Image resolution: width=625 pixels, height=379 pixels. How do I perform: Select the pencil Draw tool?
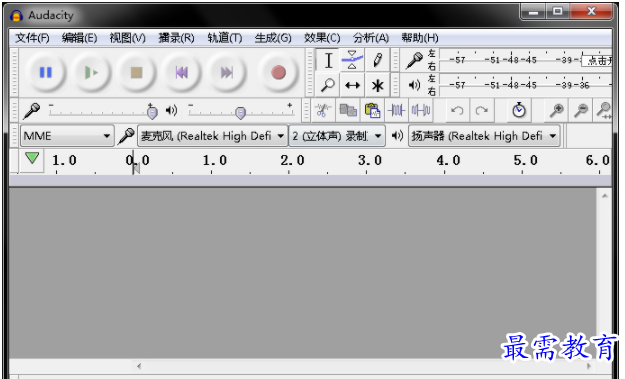pos(377,61)
